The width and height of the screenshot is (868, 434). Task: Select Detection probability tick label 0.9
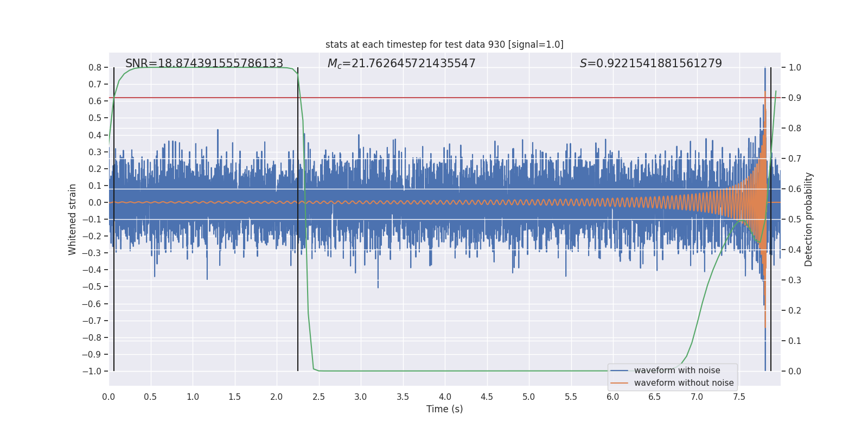coord(795,98)
